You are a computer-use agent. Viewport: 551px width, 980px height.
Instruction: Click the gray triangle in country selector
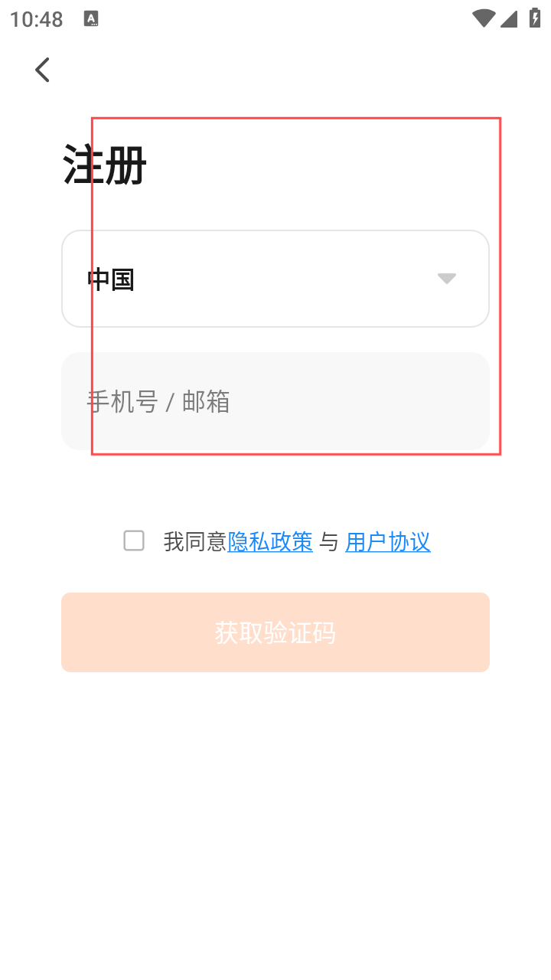pyautogui.click(x=447, y=279)
